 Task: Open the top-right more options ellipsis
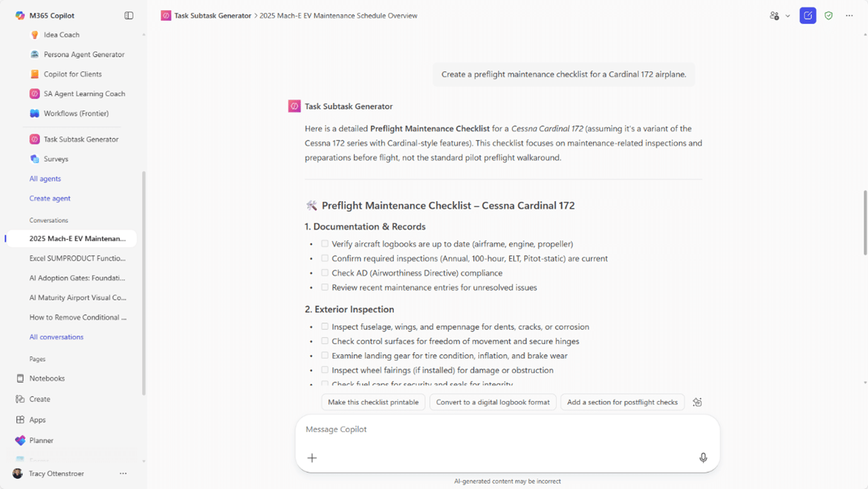849,16
